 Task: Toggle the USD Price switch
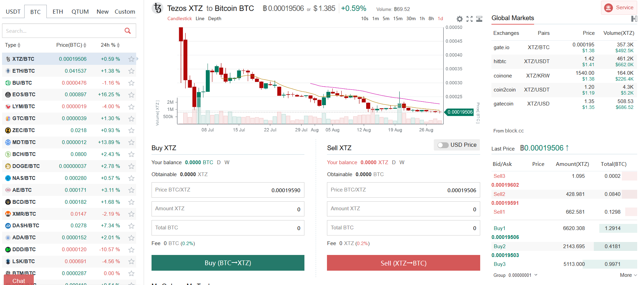coord(443,145)
